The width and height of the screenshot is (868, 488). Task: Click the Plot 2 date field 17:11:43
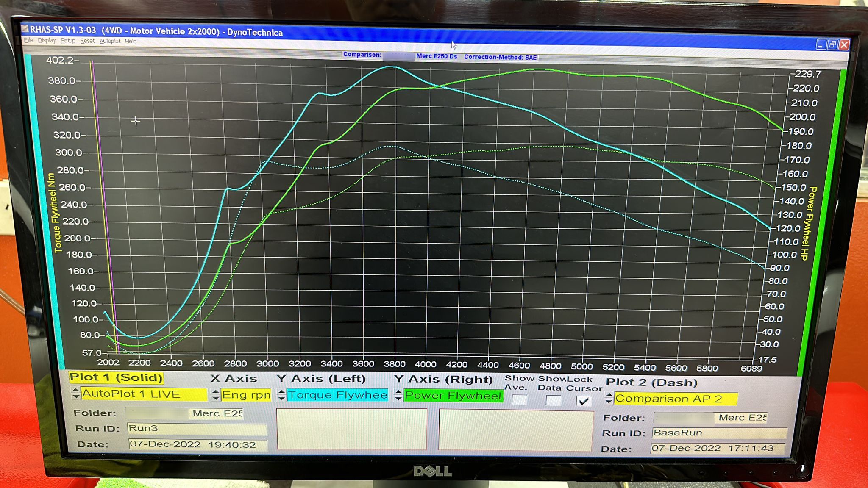click(x=718, y=448)
